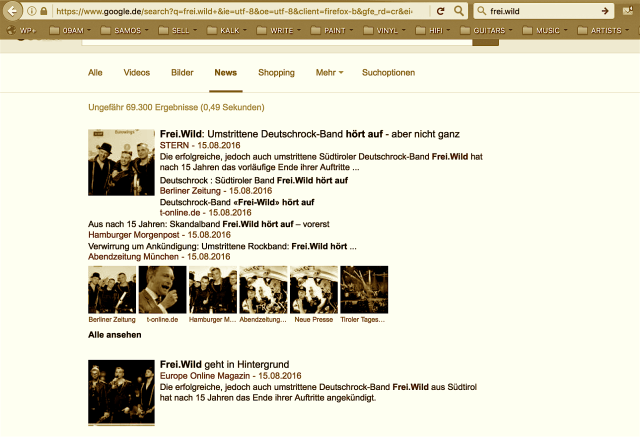
Task: Open the Suchoptionen search tools
Action: point(388,73)
